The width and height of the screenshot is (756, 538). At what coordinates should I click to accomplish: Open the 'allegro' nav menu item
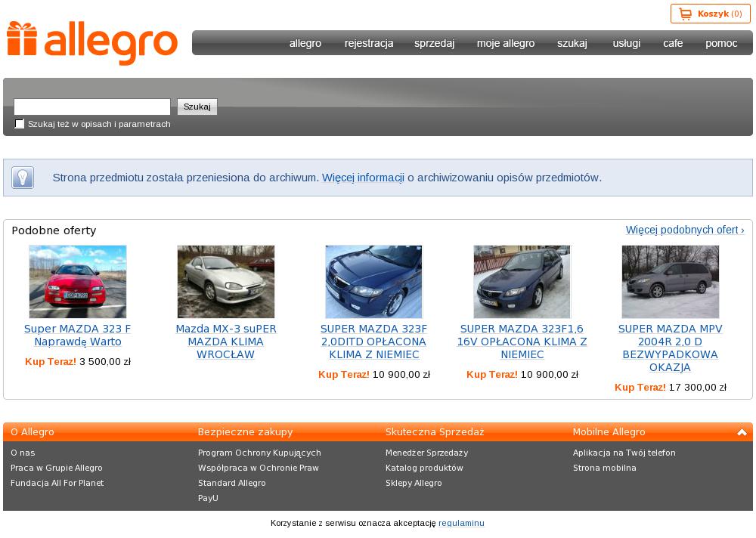305,43
